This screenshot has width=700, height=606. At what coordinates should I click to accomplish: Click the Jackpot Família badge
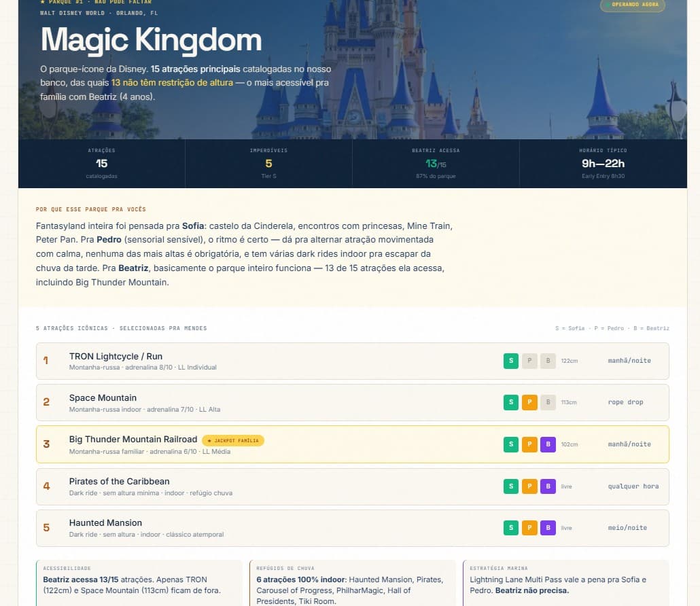click(233, 440)
